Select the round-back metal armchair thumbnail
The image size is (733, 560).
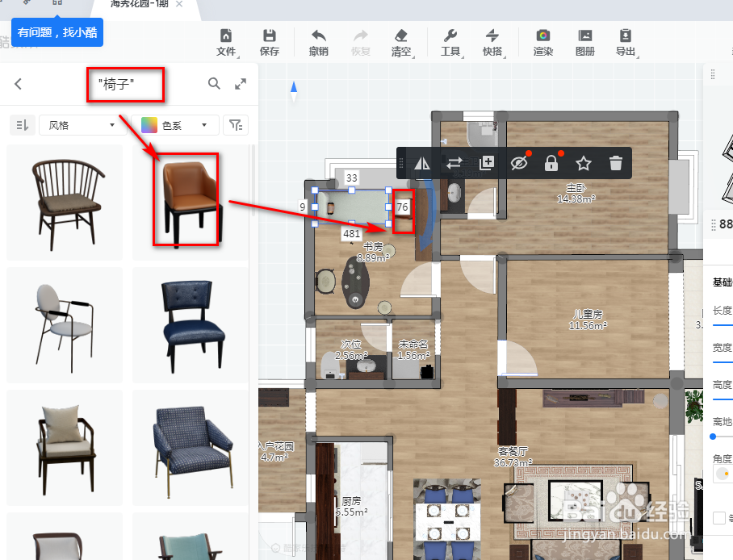(x=65, y=325)
